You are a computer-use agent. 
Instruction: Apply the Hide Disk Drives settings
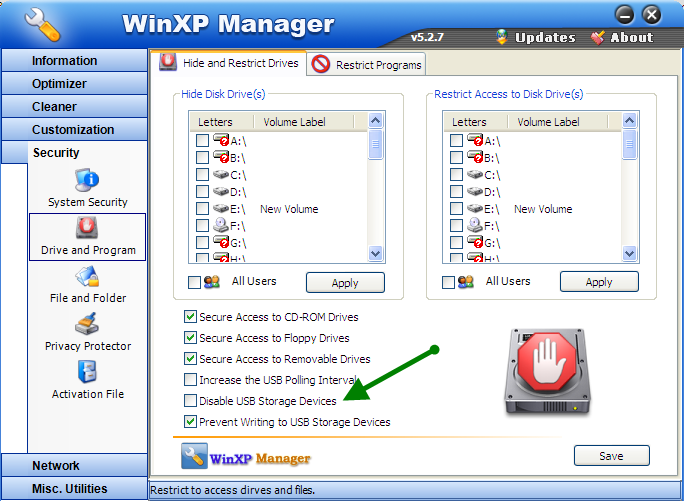(x=345, y=283)
